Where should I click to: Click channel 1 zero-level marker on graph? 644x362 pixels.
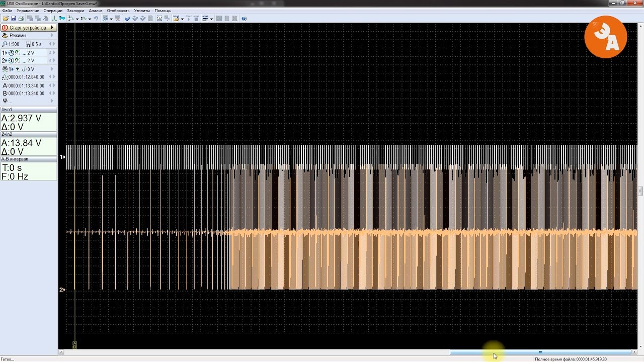(x=62, y=157)
